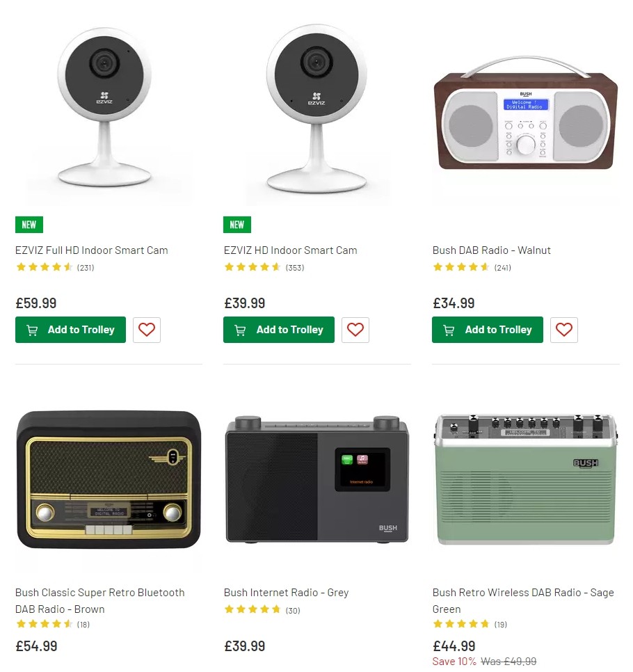Image resolution: width=633 pixels, height=672 pixels.
Task: Open the Bush Classic Super Retro DAB Radio link
Action: pos(99,600)
